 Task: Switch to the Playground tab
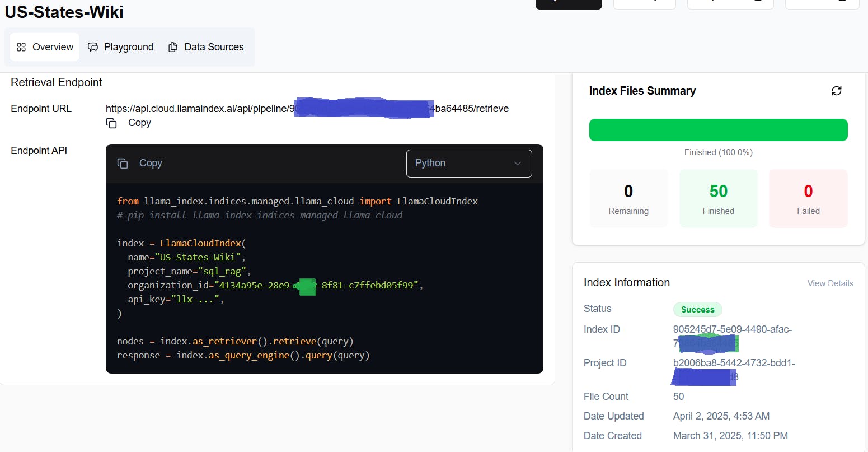point(120,47)
